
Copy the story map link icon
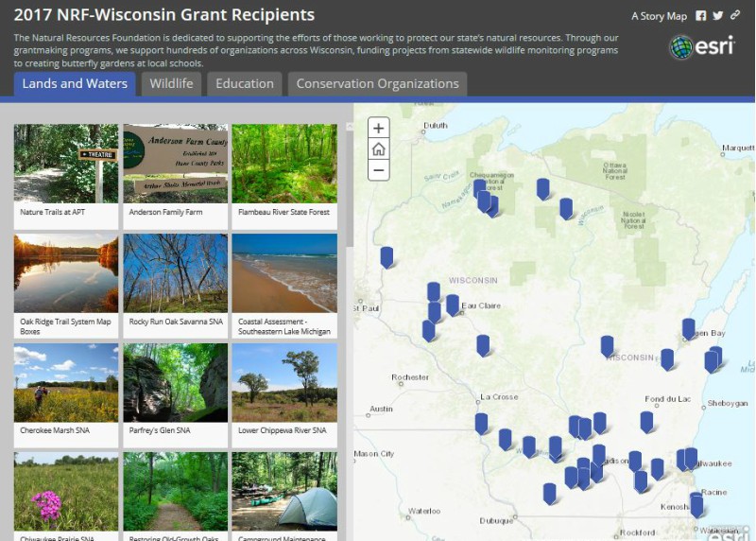point(735,15)
